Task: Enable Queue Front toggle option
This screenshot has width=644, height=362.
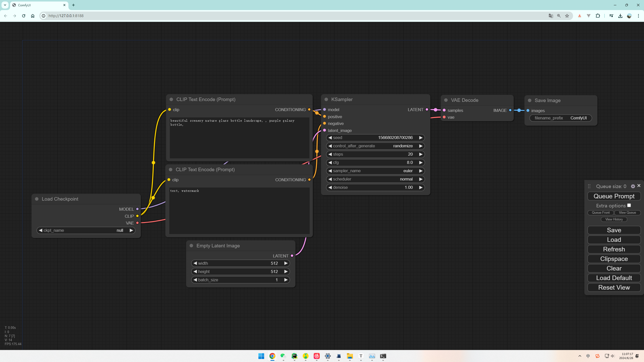Action: (601, 213)
